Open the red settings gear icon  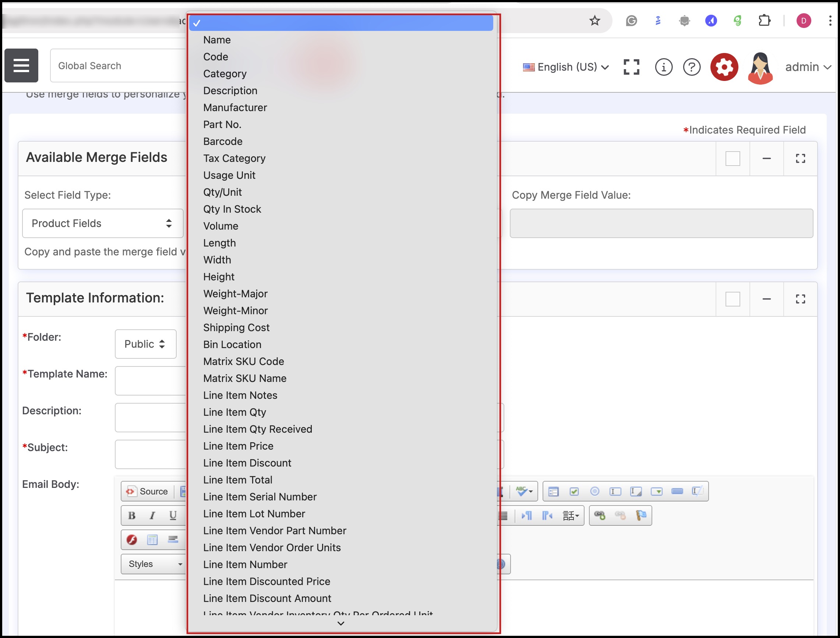point(724,67)
